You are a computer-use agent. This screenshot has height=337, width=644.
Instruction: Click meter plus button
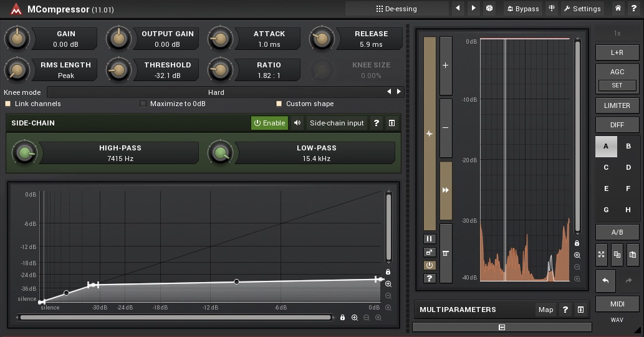pos(446,66)
